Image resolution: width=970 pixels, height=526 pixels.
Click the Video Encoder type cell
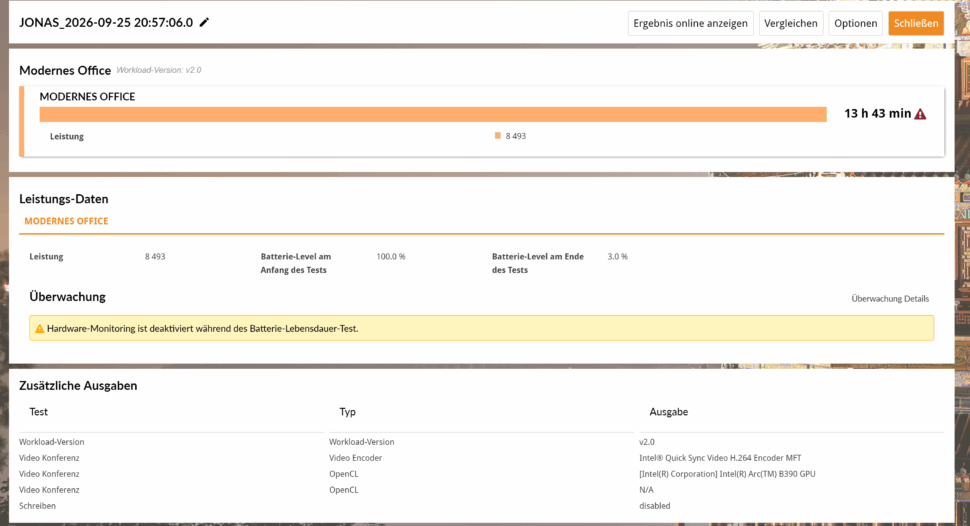point(355,458)
